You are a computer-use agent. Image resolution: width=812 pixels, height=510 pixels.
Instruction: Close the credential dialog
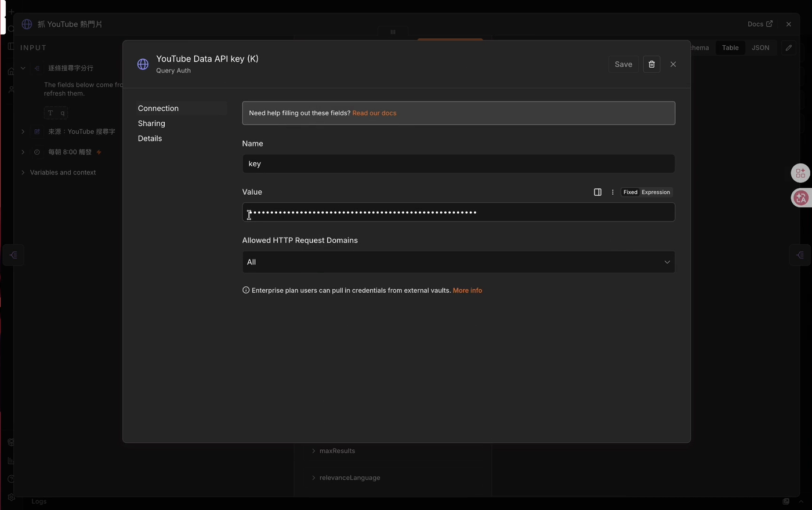coord(673,64)
